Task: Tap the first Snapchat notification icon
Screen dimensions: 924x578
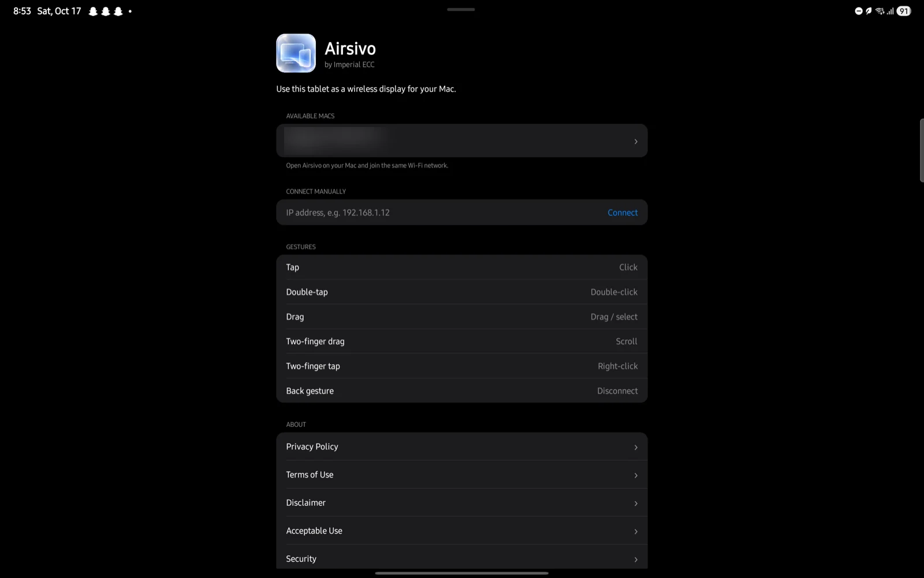Action: pos(93,11)
